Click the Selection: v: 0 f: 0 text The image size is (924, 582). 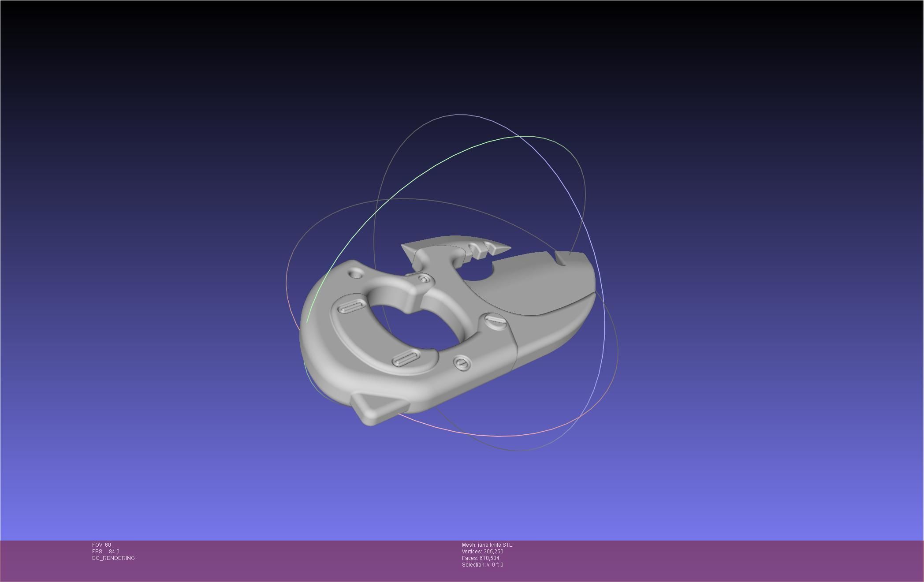point(483,565)
